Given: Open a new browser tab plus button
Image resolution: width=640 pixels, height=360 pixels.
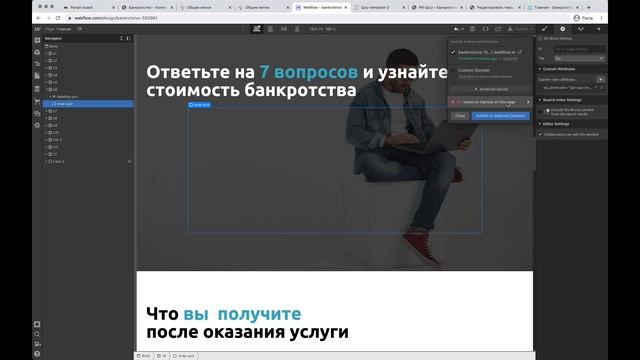Looking at the screenshot, I should point(589,7).
